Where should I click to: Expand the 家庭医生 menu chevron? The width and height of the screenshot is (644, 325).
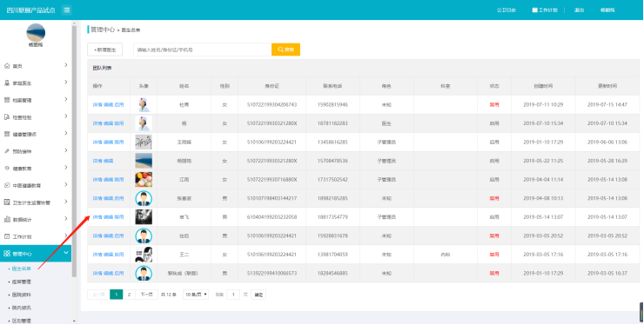pos(66,82)
